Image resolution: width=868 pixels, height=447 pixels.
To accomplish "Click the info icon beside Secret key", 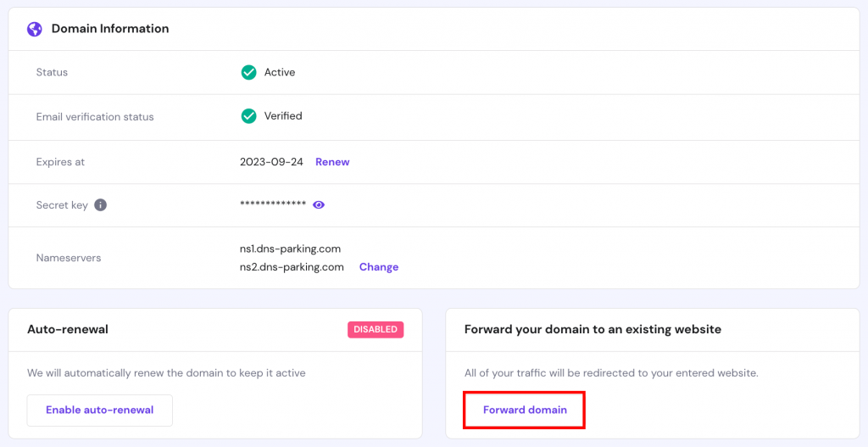I will (101, 205).
